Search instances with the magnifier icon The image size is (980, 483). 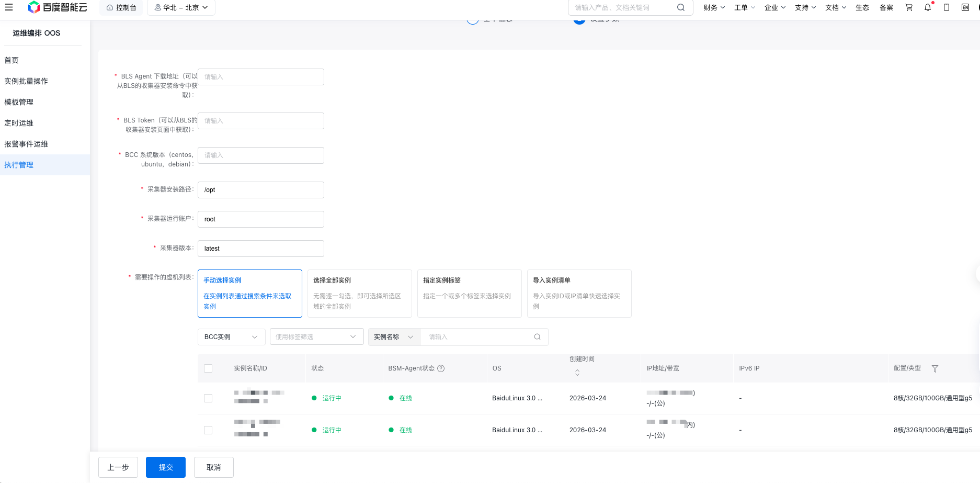(537, 337)
